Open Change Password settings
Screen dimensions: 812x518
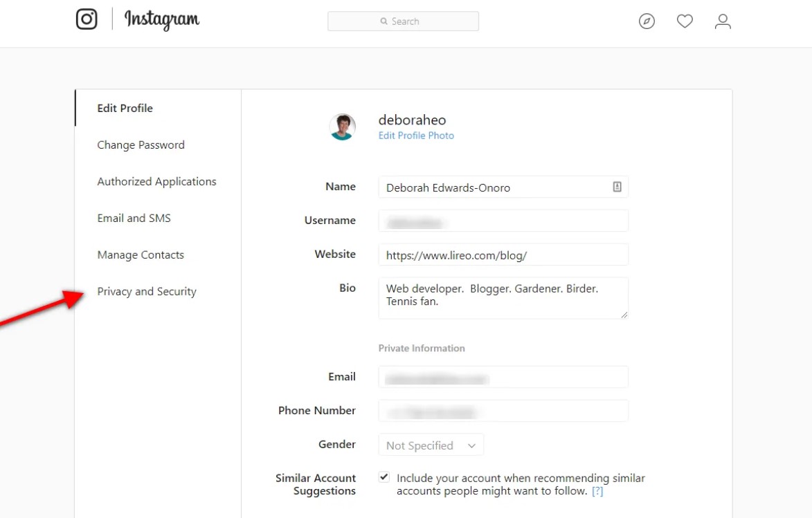[141, 145]
